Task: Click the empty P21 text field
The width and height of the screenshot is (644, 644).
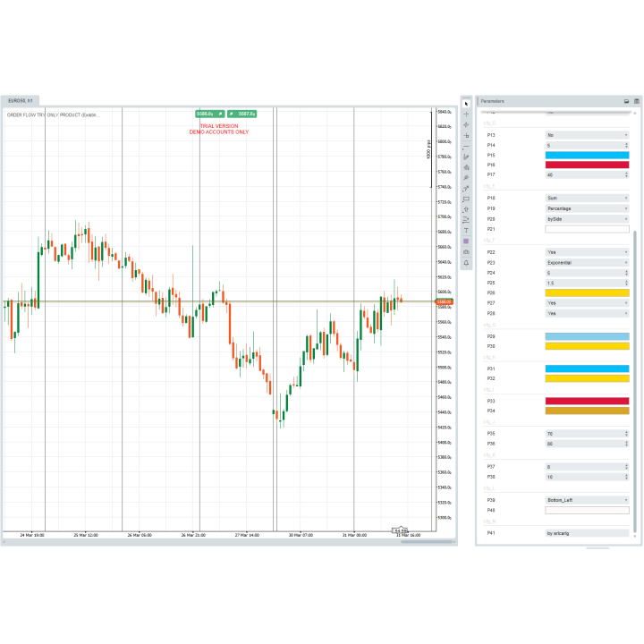Action: (x=588, y=230)
